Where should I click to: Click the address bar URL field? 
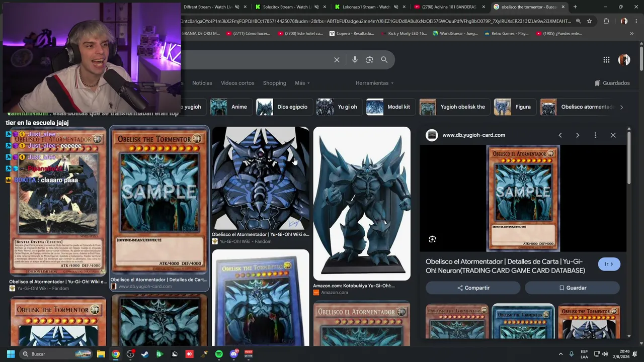click(x=376, y=21)
